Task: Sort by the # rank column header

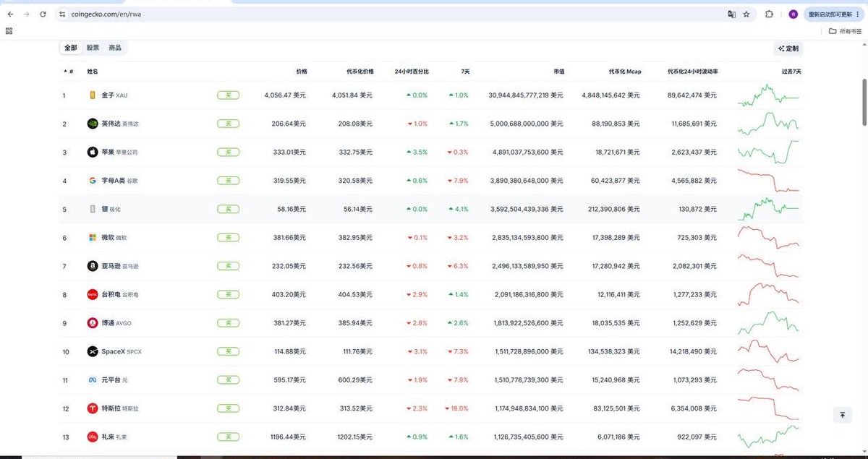Action: 69,72
